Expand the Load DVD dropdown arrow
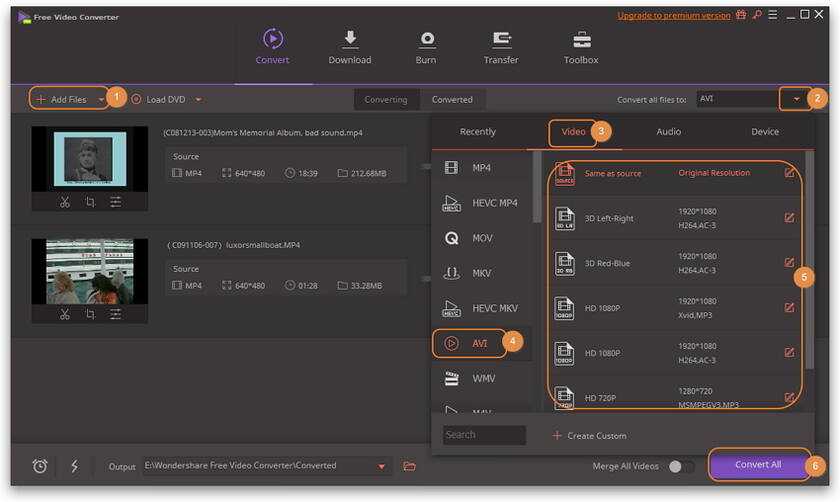Screen dimensions: 840x502 (x=198, y=100)
